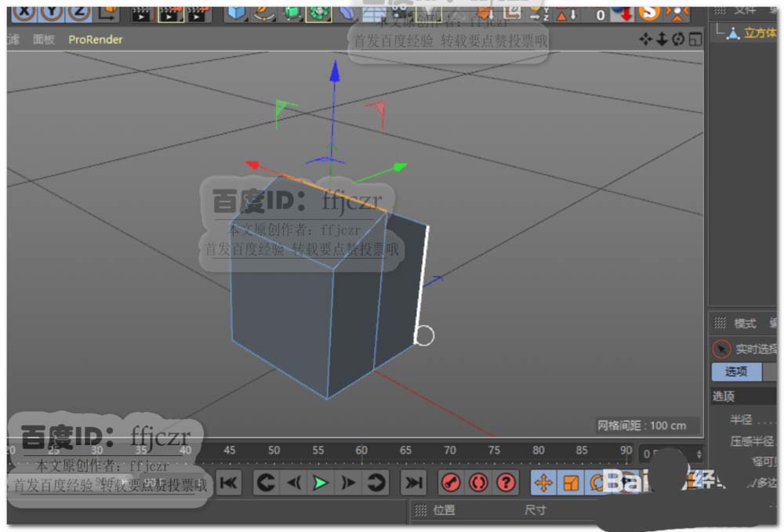The image size is (784, 532).
Task: Click the viewport zoom arrow icon
Action: (x=662, y=39)
